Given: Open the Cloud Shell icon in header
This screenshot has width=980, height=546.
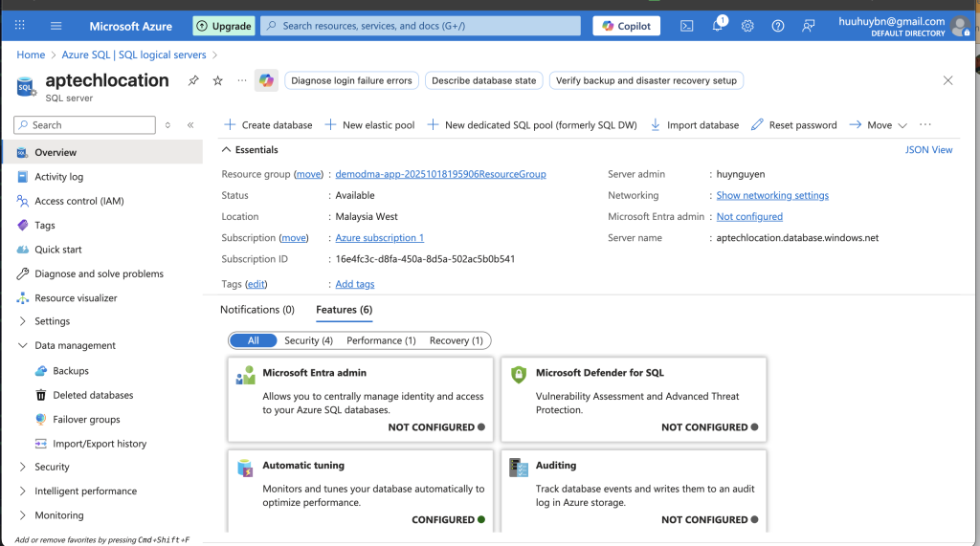Looking at the screenshot, I should (686, 26).
